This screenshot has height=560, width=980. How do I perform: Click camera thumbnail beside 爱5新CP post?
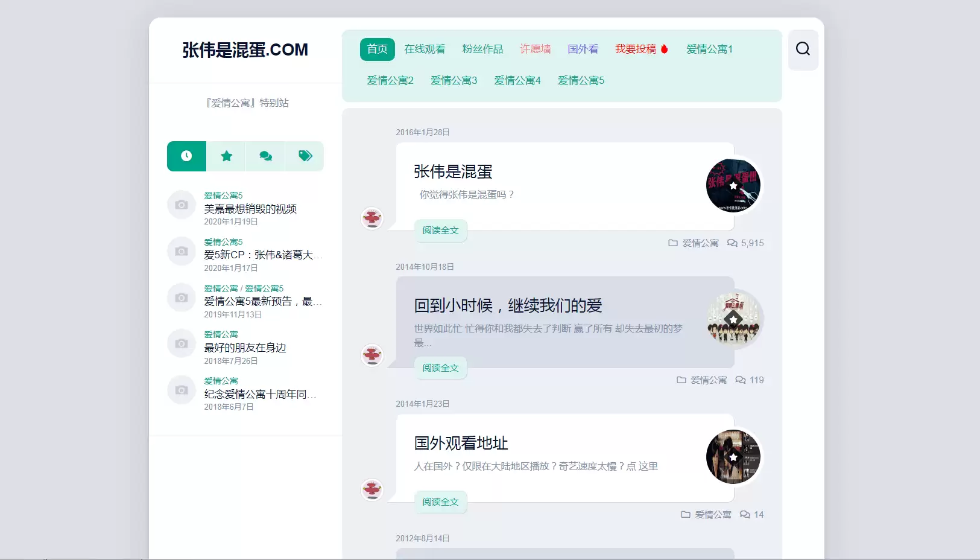pyautogui.click(x=182, y=252)
